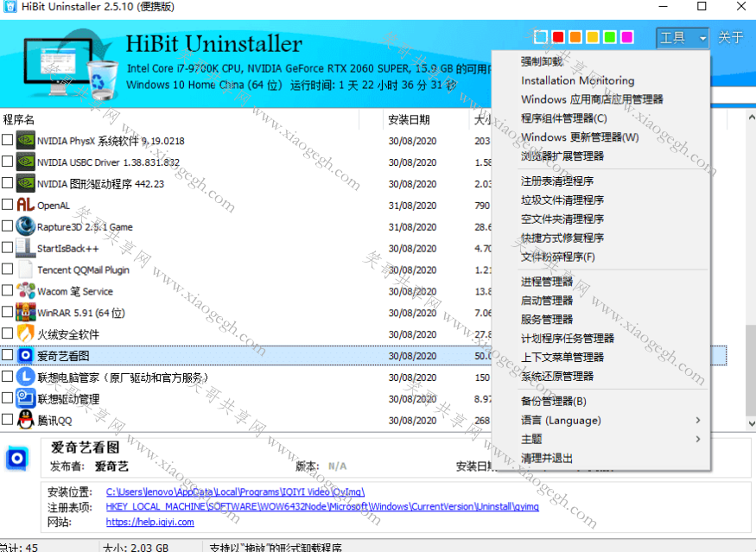Select the Wacom 笔 Service program name
This screenshot has width=756, height=552.
[75, 291]
